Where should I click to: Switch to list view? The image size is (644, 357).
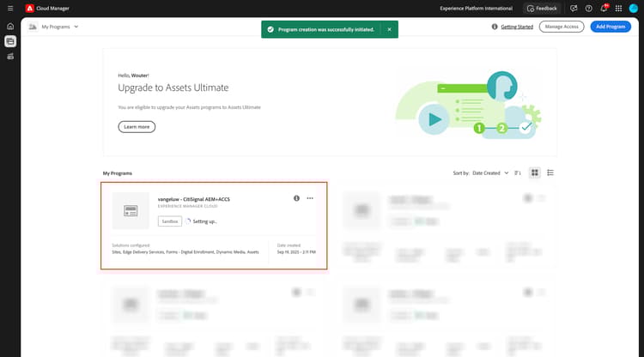coord(550,172)
